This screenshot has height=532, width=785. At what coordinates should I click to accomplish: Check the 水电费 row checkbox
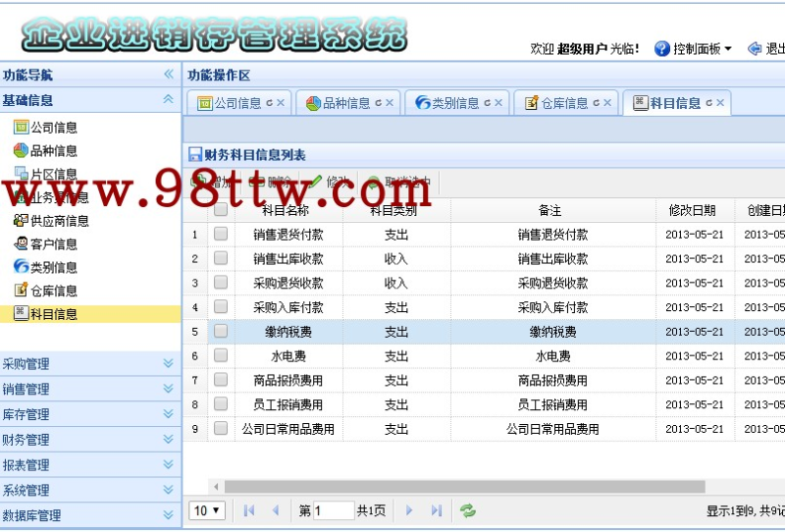click(221, 355)
